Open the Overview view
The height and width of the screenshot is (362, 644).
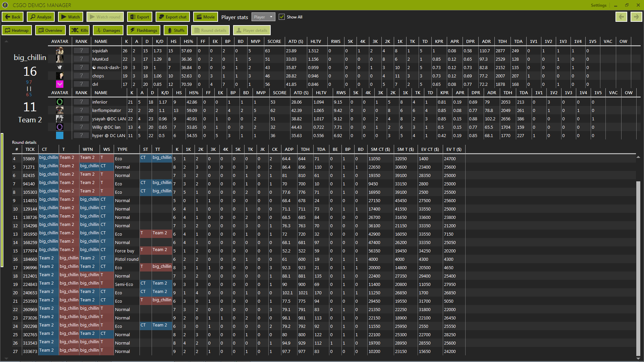50,31
